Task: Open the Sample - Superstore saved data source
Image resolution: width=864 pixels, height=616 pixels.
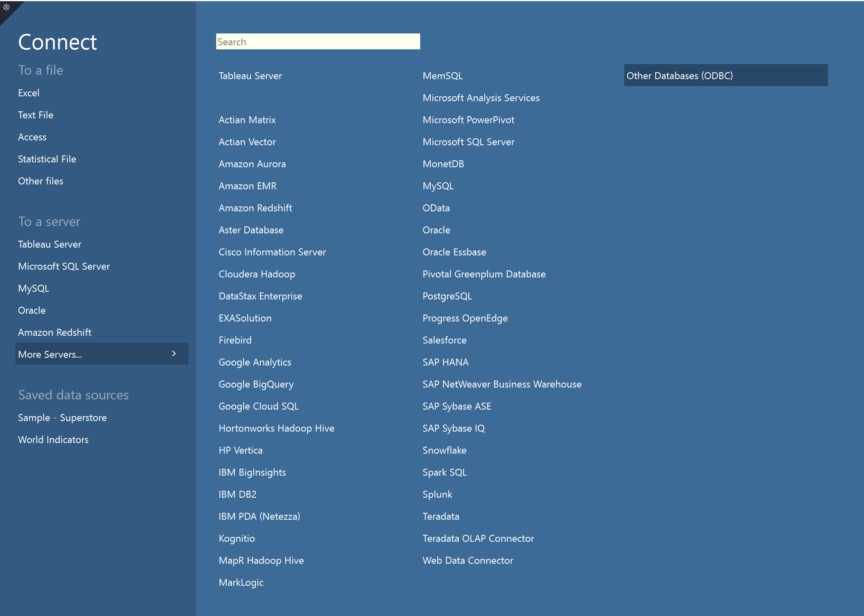Action: coord(62,417)
